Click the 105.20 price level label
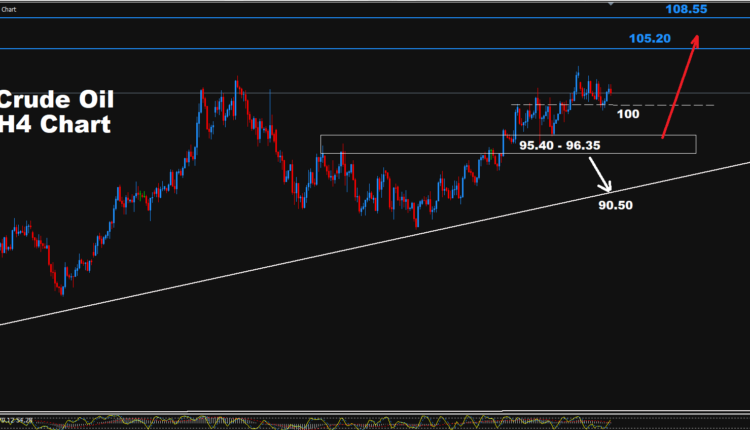The width and height of the screenshot is (750, 430). coord(650,39)
